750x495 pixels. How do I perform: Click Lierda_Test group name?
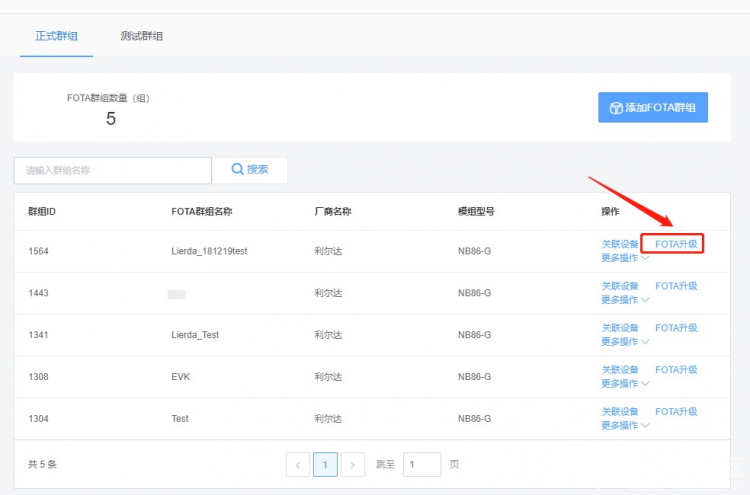(x=195, y=335)
